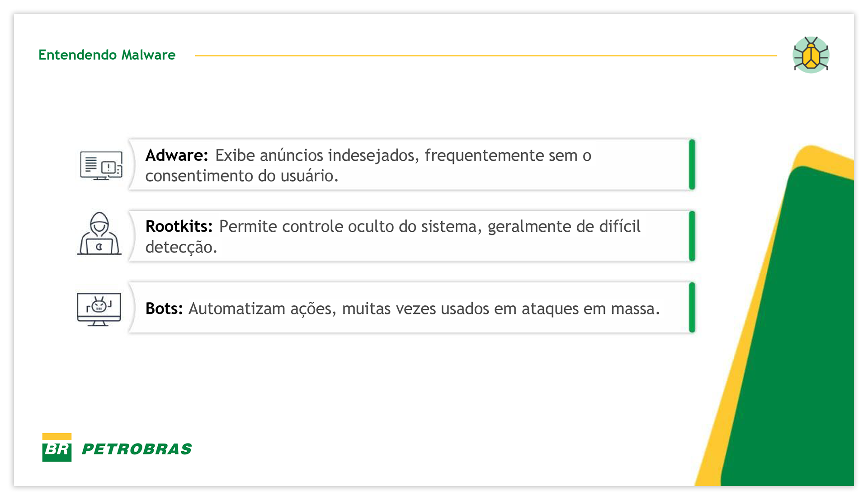The width and height of the screenshot is (868, 500).
Task: Click the bold 'Rootkits:' label
Action: coord(179,226)
